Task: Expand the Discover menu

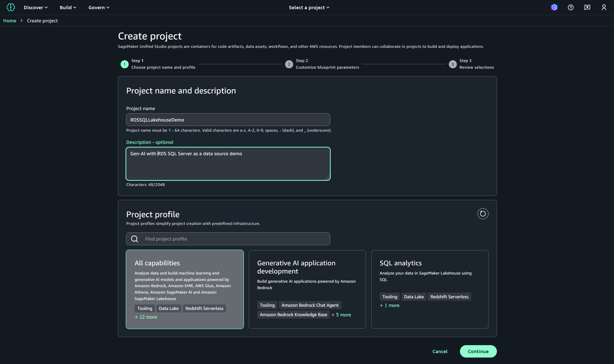Action: click(x=35, y=7)
